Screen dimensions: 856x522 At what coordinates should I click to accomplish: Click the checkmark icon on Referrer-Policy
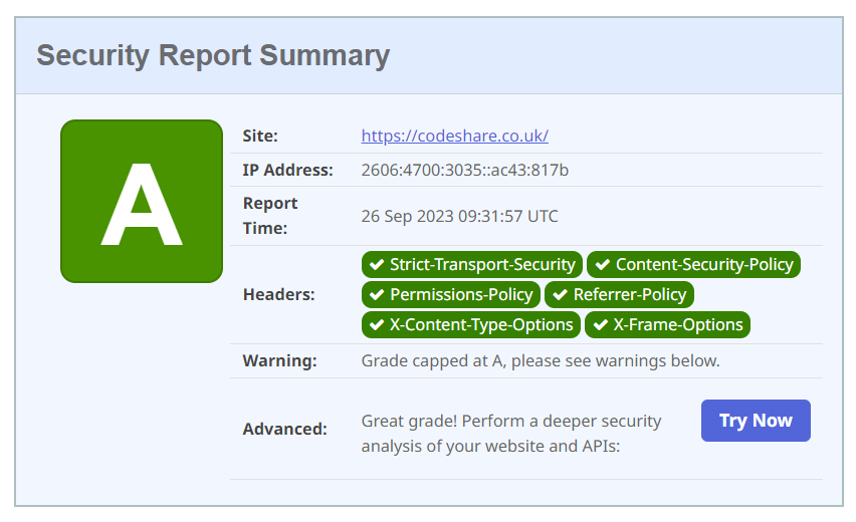[x=560, y=295]
